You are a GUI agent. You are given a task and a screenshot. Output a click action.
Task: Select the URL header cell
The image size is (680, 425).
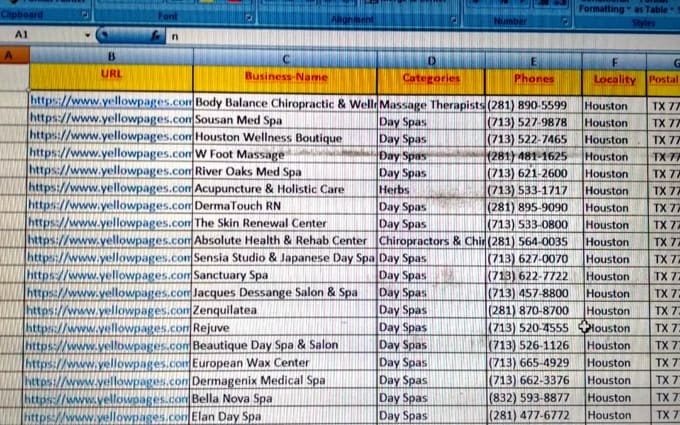tap(111, 77)
